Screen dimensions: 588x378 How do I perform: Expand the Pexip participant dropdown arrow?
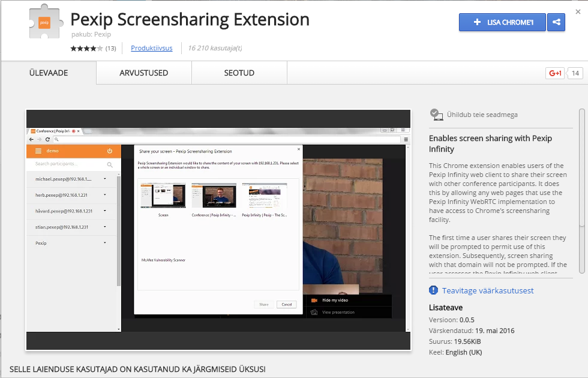click(105, 243)
